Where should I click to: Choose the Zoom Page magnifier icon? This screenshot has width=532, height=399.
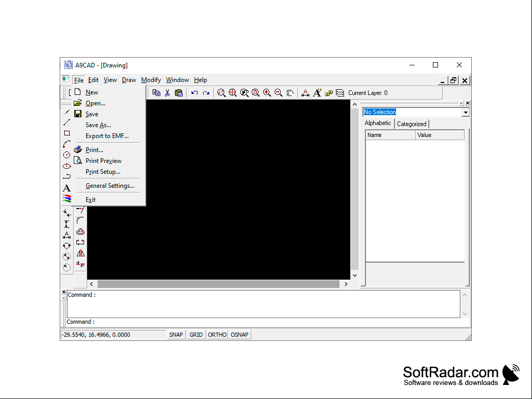[255, 93]
